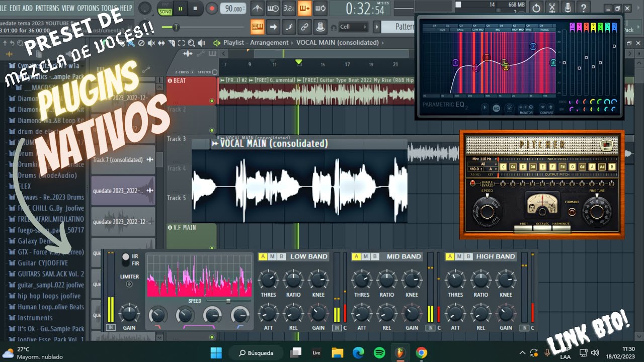This screenshot has width=644, height=362.
Task: Open the All range dropdown in Pitcher
Action: pos(482,164)
